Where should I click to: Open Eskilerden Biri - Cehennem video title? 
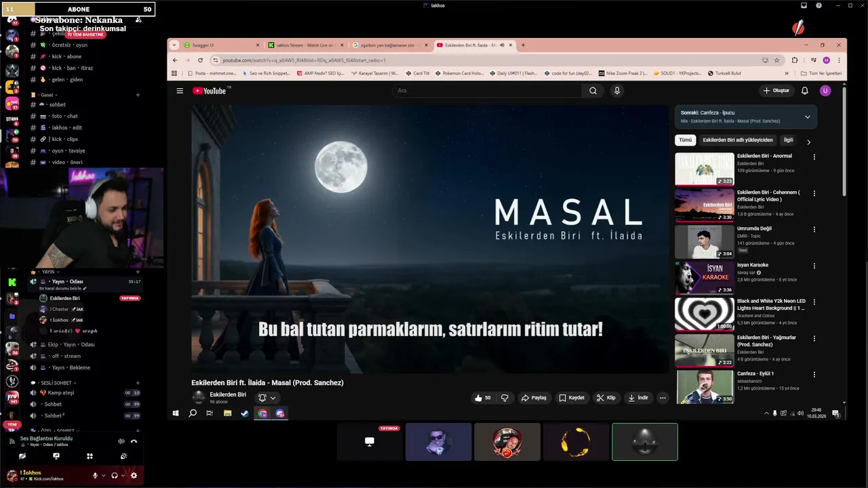(769, 196)
